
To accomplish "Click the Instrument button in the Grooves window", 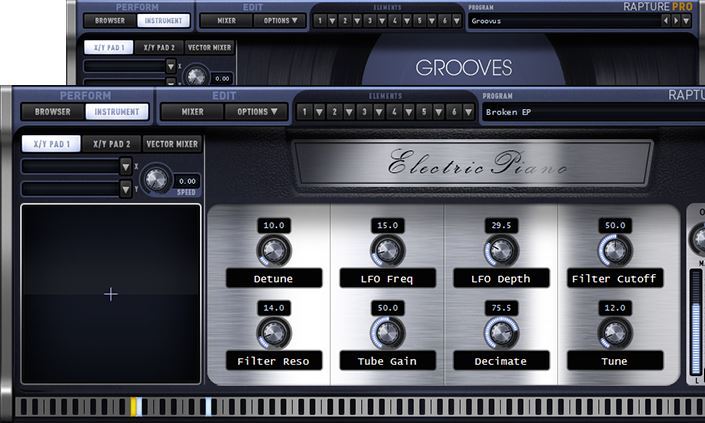I will [163, 20].
